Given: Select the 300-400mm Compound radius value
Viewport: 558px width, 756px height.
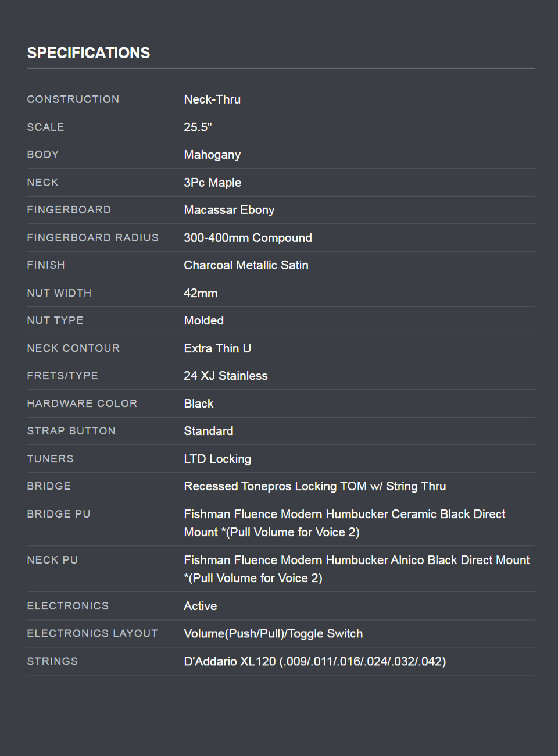Looking at the screenshot, I should click(x=248, y=238).
